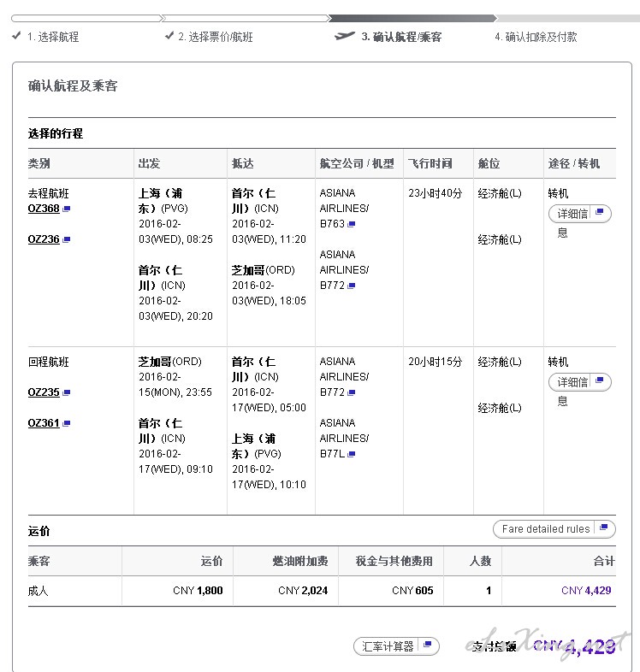Click popup icon next to OZ235

66,392
